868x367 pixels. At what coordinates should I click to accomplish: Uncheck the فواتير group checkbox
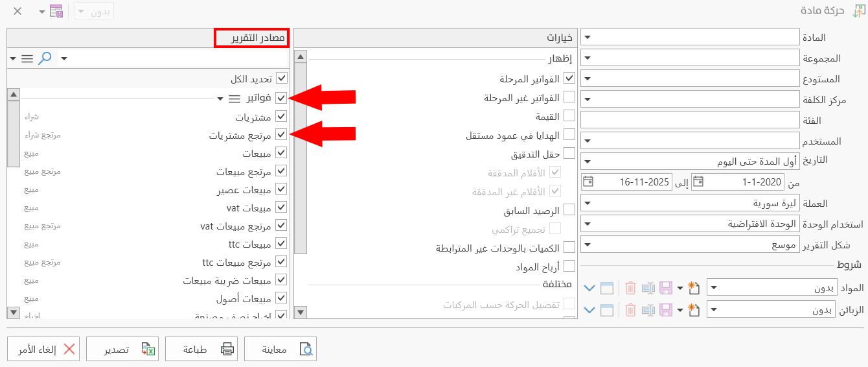pos(281,98)
